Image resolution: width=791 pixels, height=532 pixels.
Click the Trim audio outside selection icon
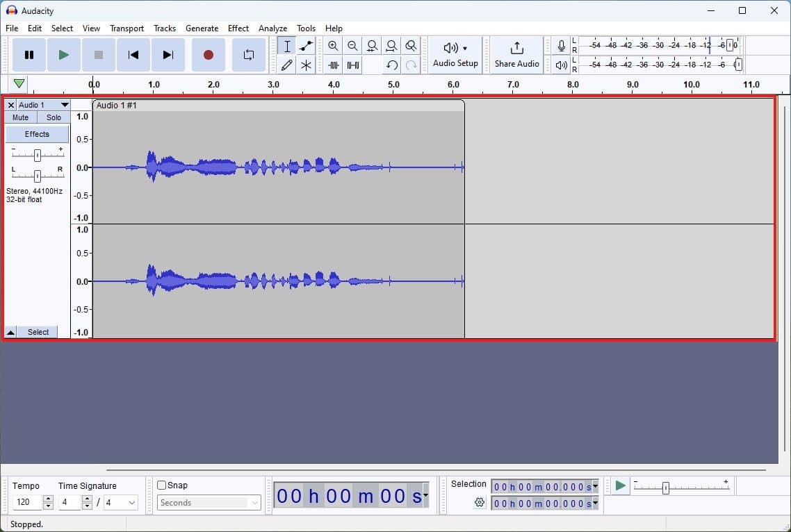point(334,65)
